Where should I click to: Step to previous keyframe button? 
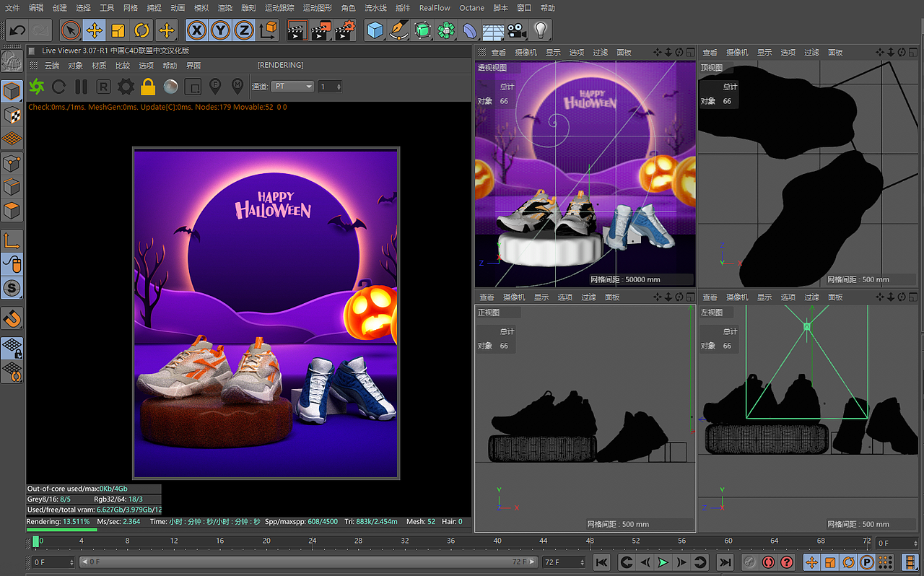point(627,562)
